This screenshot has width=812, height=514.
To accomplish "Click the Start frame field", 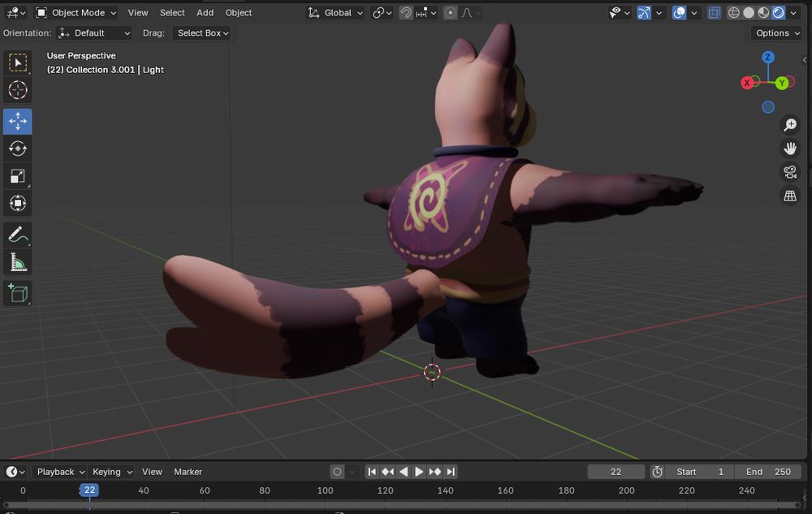I will pyautogui.click(x=700, y=472).
